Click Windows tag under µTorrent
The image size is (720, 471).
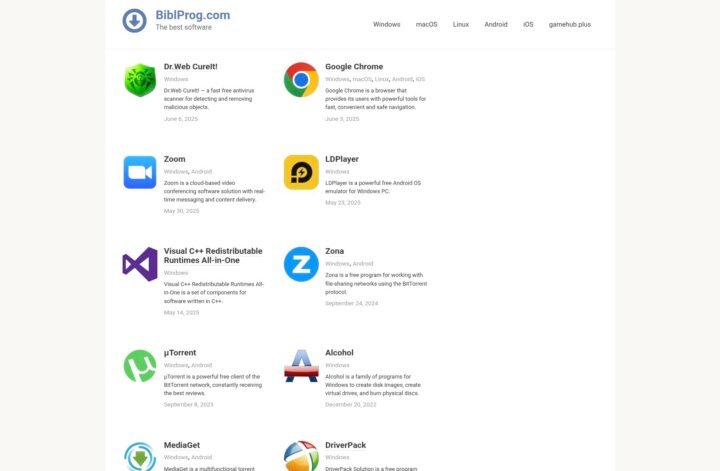tap(176, 365)
